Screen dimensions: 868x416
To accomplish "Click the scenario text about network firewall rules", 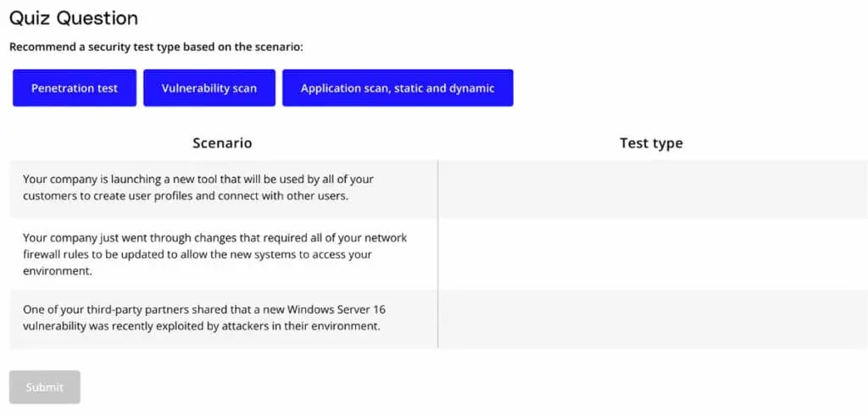I will [214, 254].
